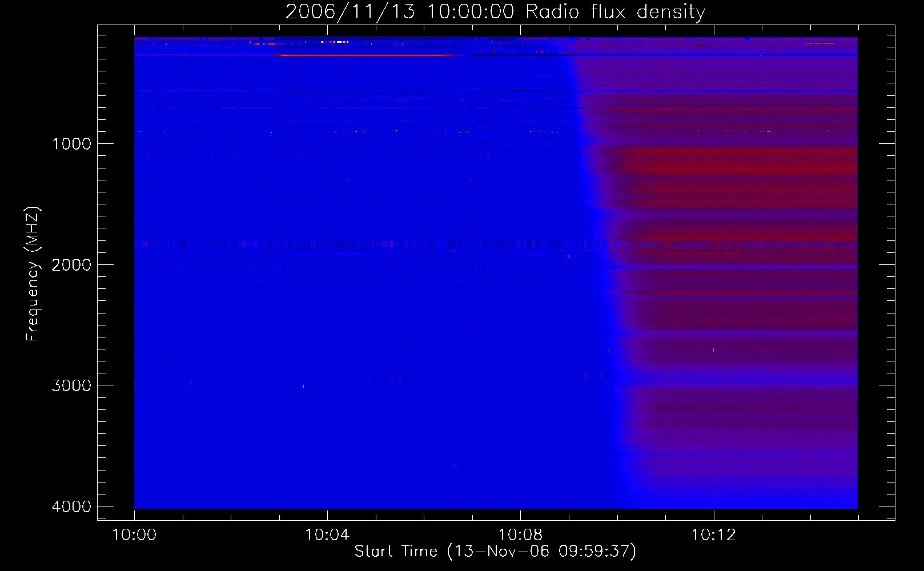Click the plot title '2006/11/13 10:00:00 Radio flux density'
This screenshot has width=924, height=571.
click(x=496, y=12)
